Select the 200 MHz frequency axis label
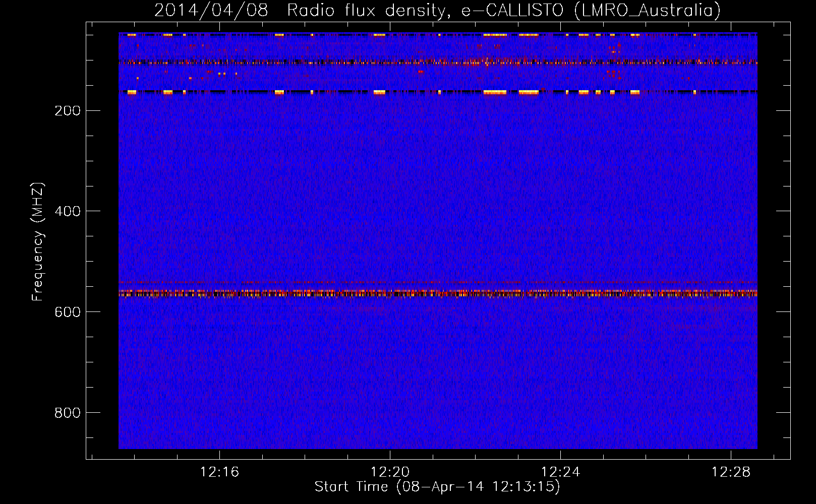816x504 pixels. point(67,111)
